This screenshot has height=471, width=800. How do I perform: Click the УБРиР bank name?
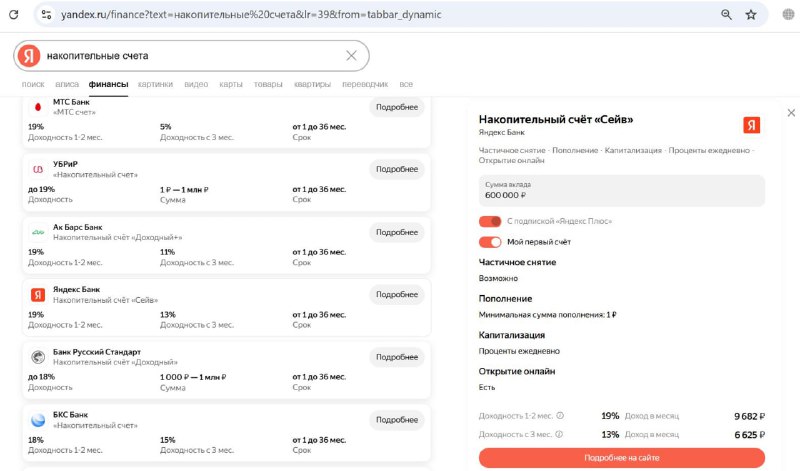point(65,164)
